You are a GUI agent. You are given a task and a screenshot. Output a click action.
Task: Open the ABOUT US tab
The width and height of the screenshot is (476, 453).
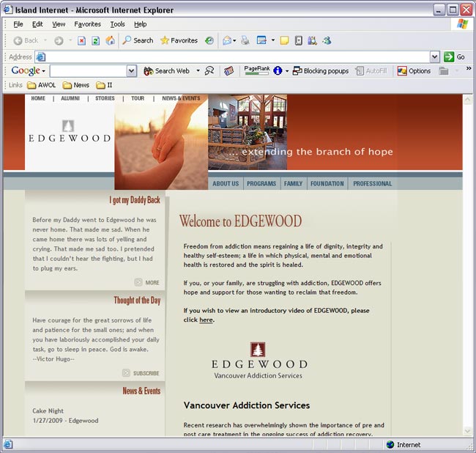226,183
